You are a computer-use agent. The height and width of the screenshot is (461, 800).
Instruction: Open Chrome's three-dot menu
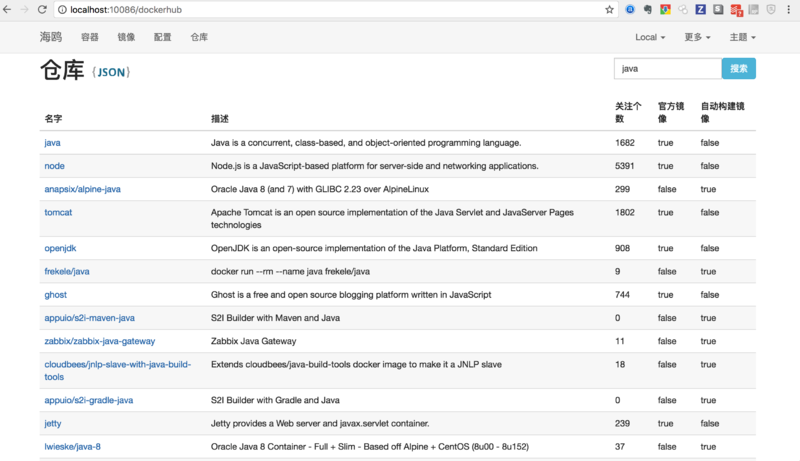tap(790, 10)
